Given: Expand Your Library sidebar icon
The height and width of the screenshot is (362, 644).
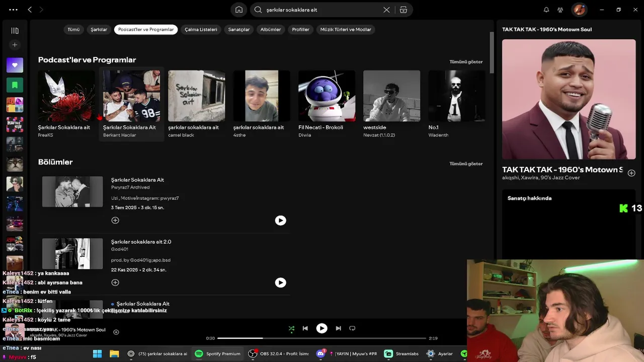Looking at the screenshot, I should pyautogui.click(x=15, y=31).
